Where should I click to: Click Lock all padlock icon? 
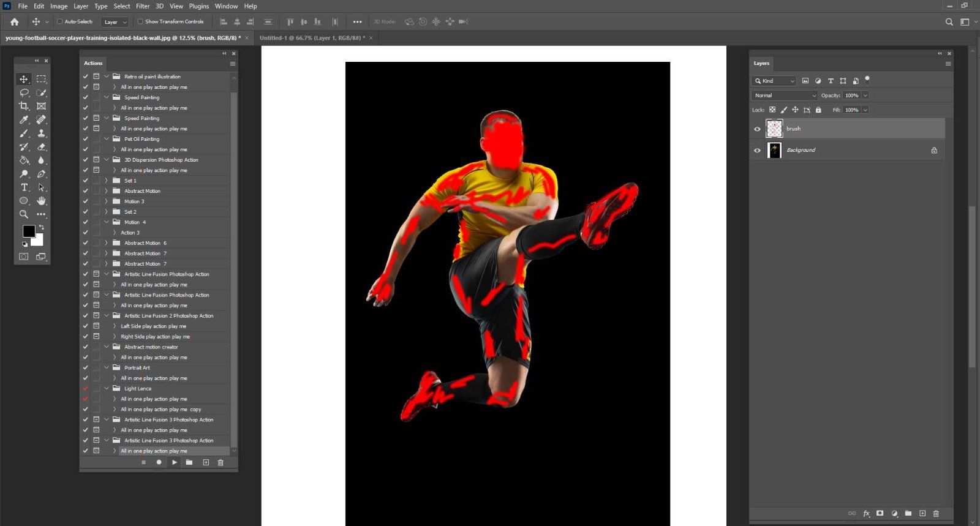(818, 110)
